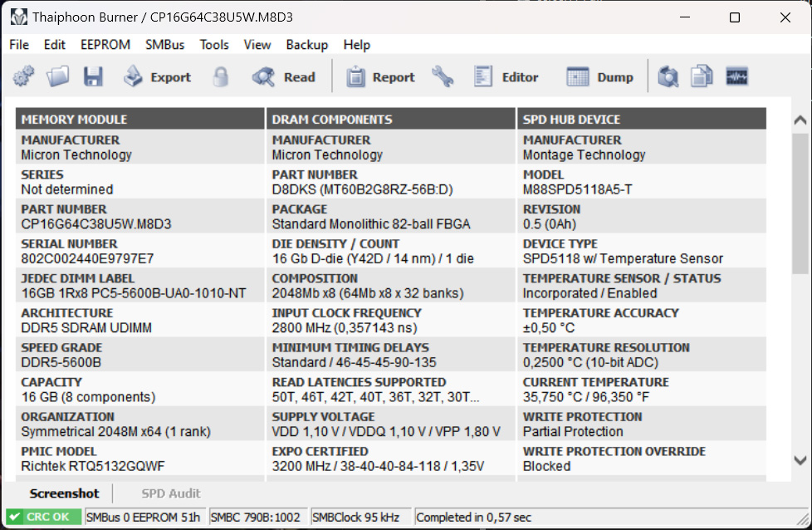Click the Richtek RTQ5132GQWF PMIC model

click(93, 466)
